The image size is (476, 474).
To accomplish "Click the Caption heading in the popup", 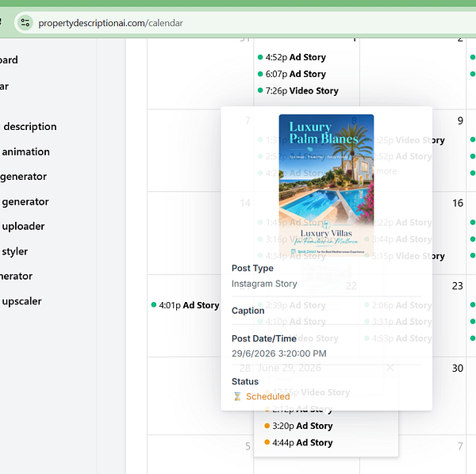I will tap(248, 311).
